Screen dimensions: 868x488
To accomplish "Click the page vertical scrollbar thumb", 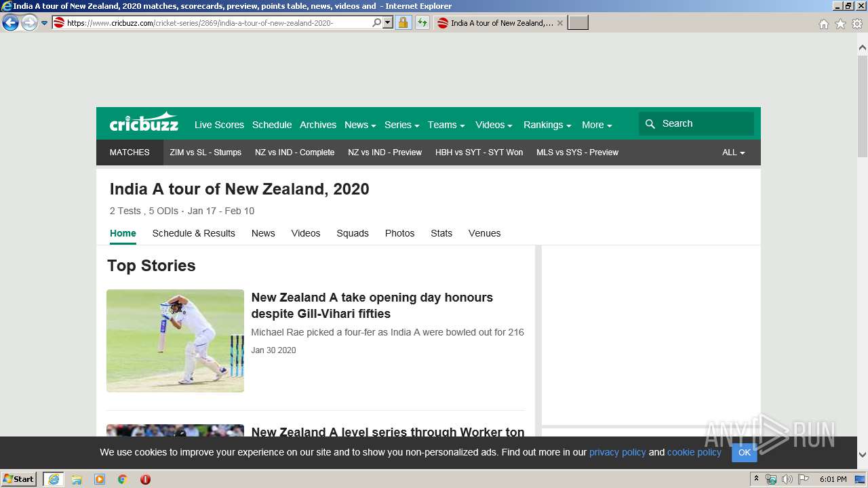I will (863, 106).
